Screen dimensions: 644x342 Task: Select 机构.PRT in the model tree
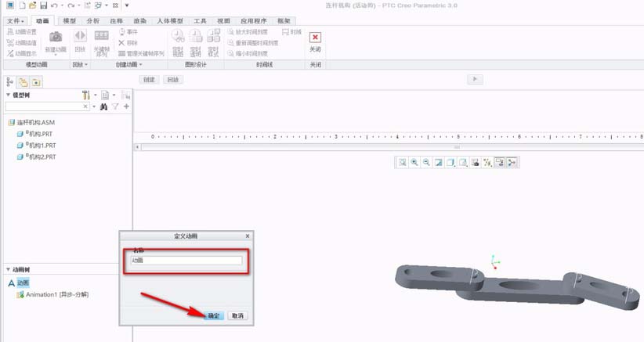click(x=35, y=134)
